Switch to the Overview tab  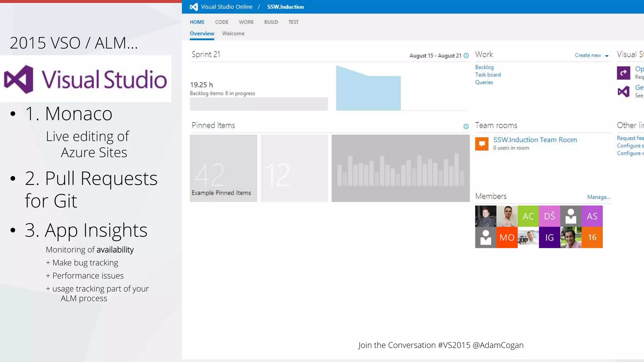pyautogui.click(x=202, y=34)
